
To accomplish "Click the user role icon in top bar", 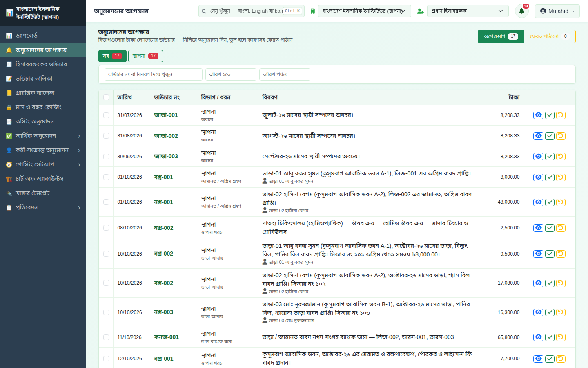I will click(420, 11).
